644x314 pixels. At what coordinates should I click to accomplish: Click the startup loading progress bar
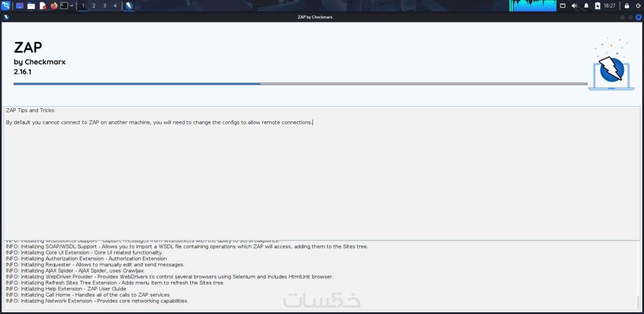(300, 84)
